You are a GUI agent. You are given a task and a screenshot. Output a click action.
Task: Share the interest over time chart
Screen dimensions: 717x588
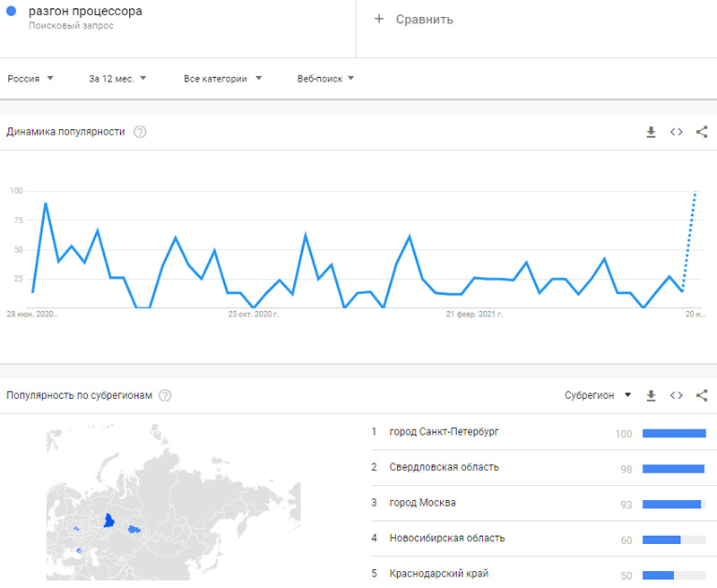pyautogui.click(x=702, y=133)
